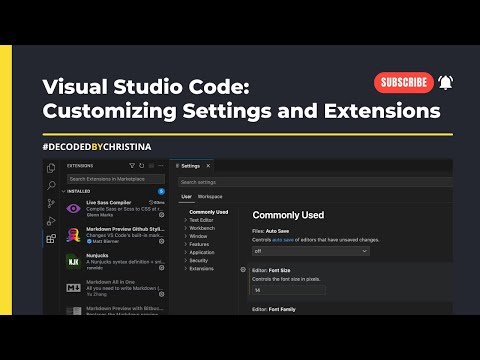Click the filter extensions funnel icon

click(132, 166)
